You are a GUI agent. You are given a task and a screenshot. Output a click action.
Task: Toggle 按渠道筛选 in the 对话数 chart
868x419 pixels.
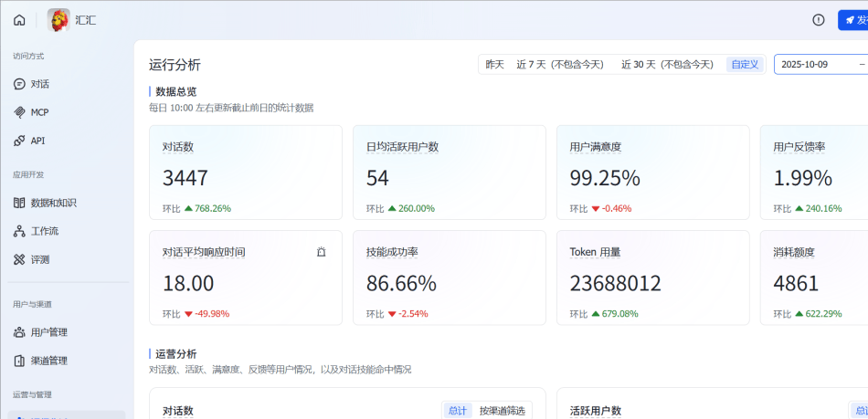point(503,411)
